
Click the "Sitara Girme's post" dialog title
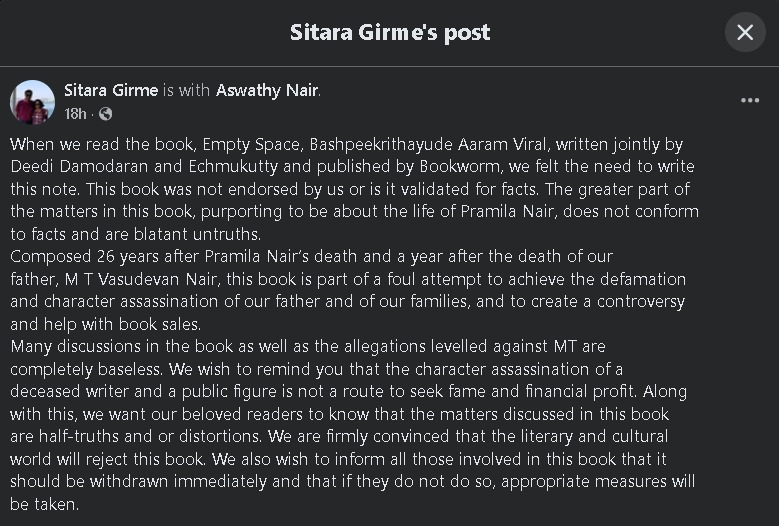coord(390,32)
